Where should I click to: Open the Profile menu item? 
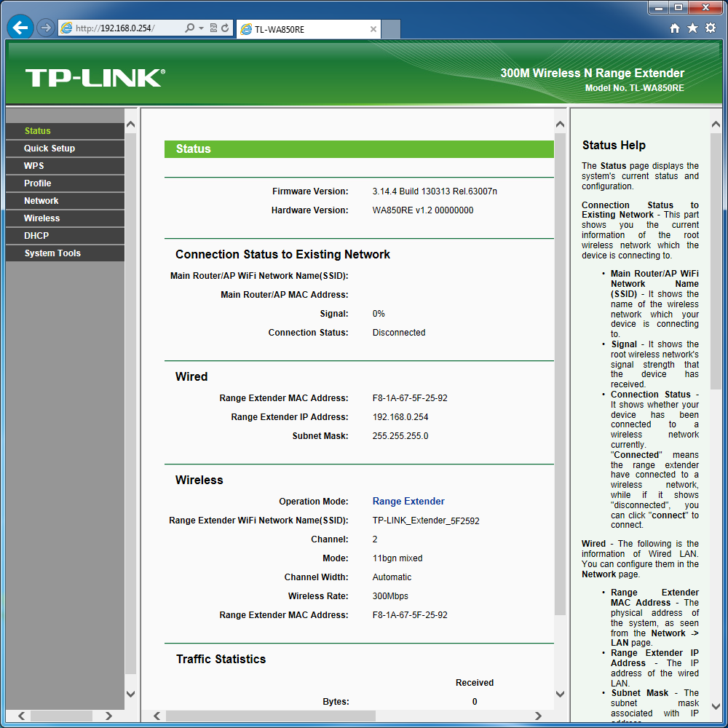click(x=65, y=183)
